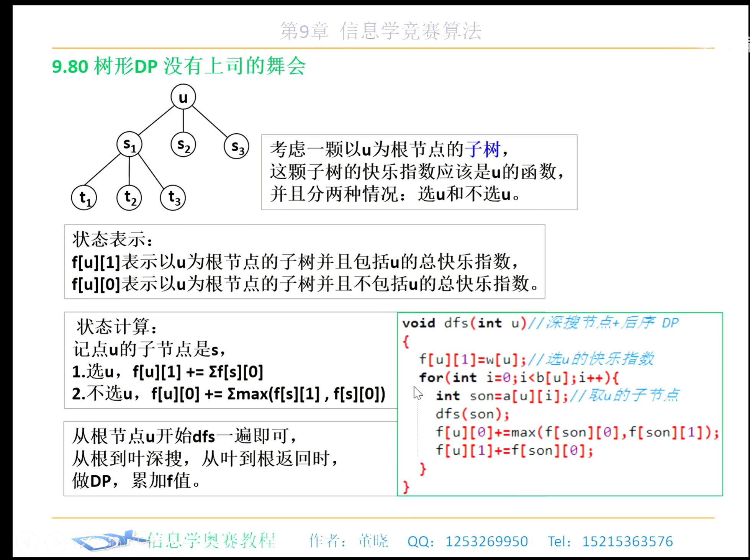Click the f[u][1]+=f[son][0]; code line
750x560 pixels.
click(x=514, y=450)
